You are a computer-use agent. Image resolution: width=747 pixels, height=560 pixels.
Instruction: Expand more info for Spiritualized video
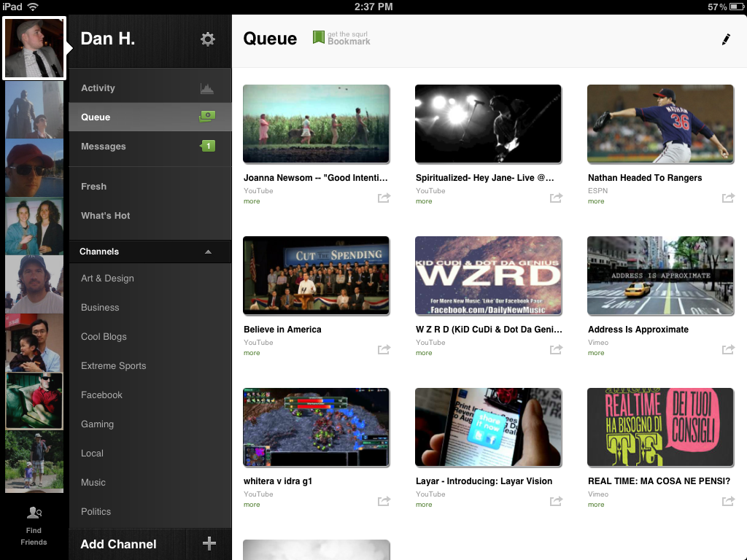click(x=424, y=201)
